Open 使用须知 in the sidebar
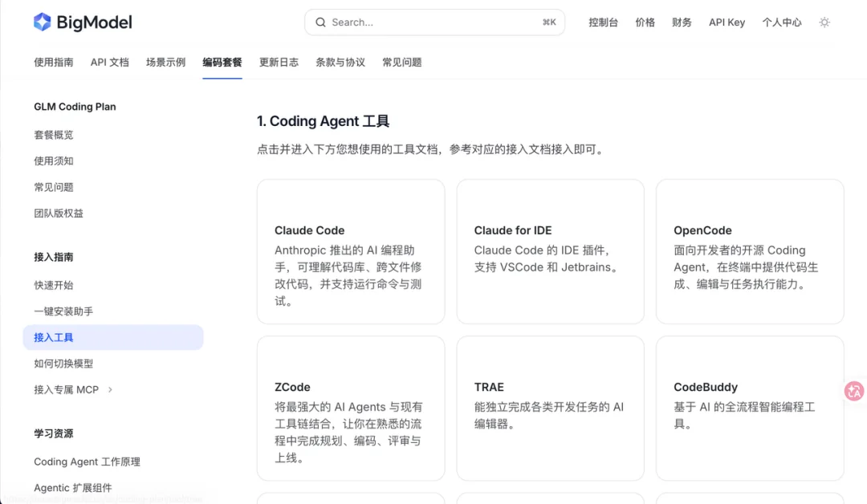 [x=54, y=161]
